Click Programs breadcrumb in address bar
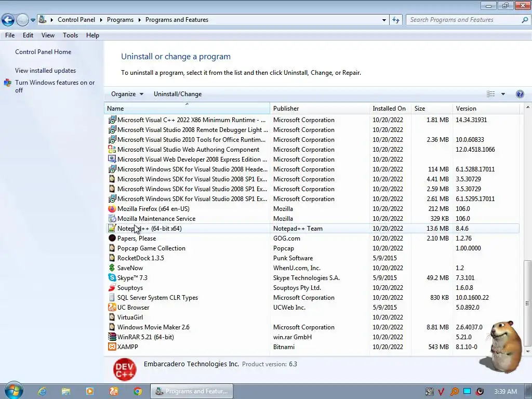Viewport: 532px width, 399px height. point(120,20)
